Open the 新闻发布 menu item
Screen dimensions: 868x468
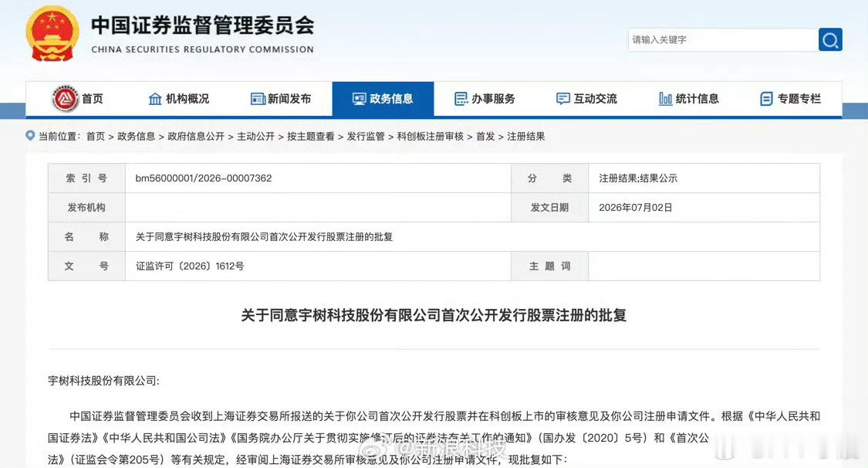[289, 99]
